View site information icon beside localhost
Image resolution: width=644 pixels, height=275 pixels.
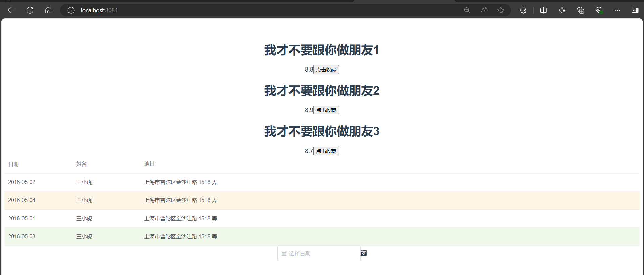point(71,10)
